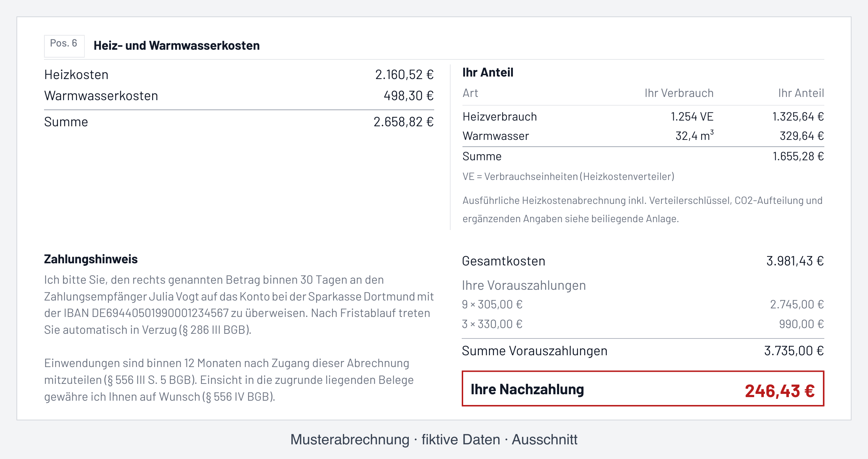Click the consumption value '1.254 VE'

pos(692,117)
